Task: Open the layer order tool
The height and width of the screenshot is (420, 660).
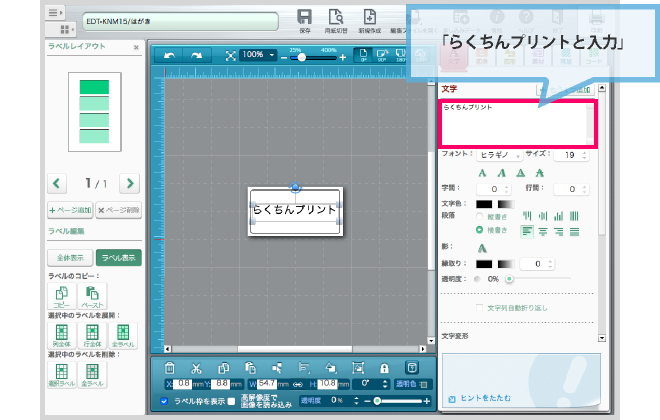Action: [331, 368]
